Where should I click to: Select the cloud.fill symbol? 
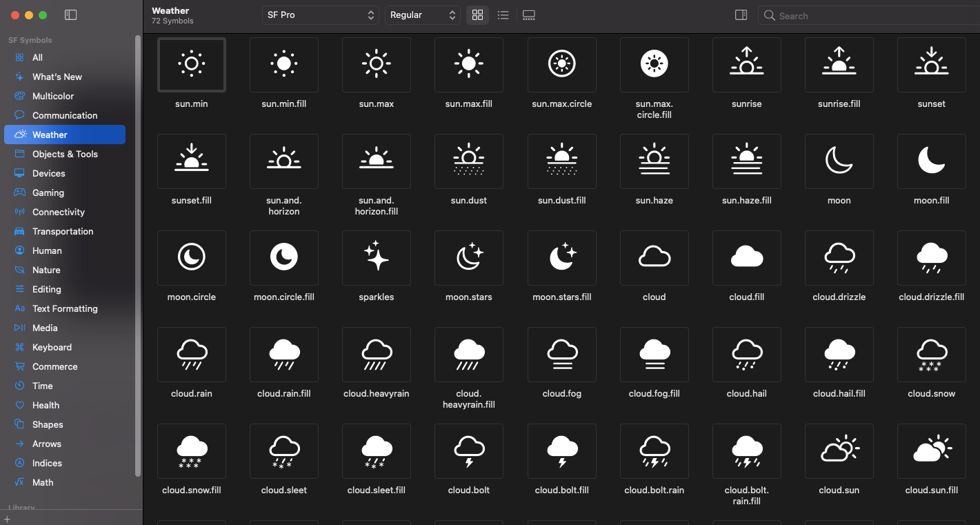(747, 258)
